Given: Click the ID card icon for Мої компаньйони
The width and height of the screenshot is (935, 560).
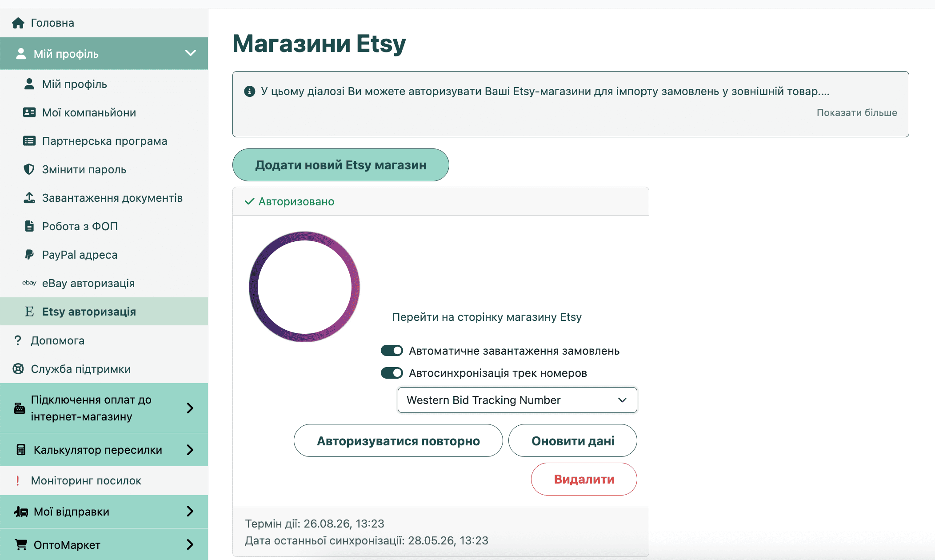Looking at the screenshot, I should pyautogui.click(x=29, y=112).
